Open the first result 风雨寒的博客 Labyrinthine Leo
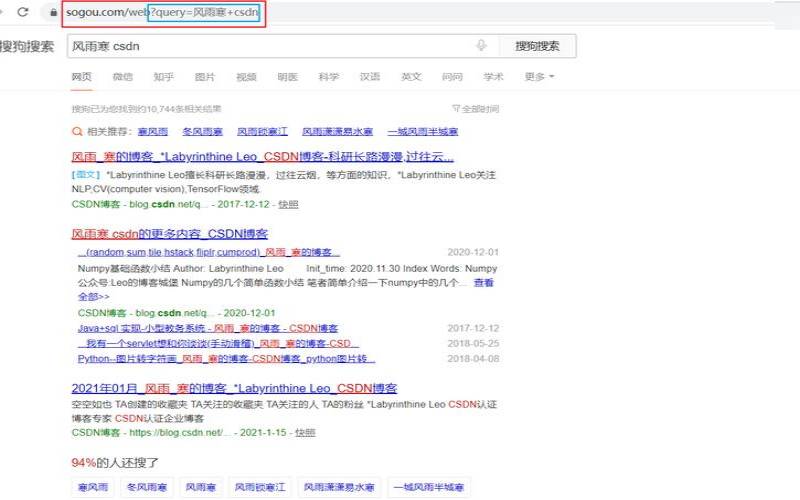Image resolution: width=800 pixels, height=500 pixels. coord(262,157)
